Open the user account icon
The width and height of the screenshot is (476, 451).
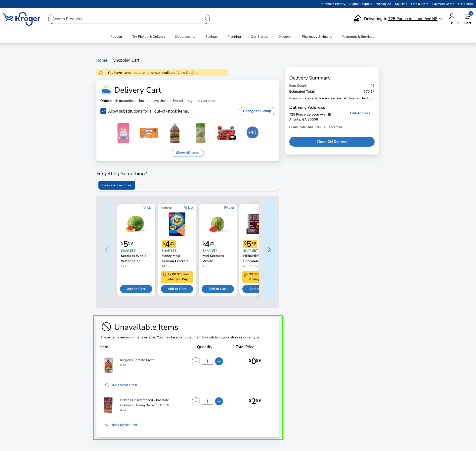[452, 17]
